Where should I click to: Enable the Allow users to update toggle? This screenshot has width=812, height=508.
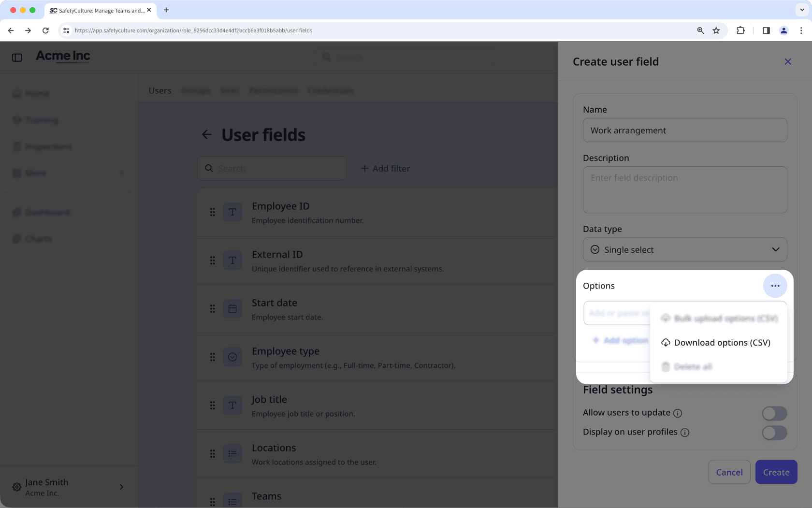click(774, 413)
